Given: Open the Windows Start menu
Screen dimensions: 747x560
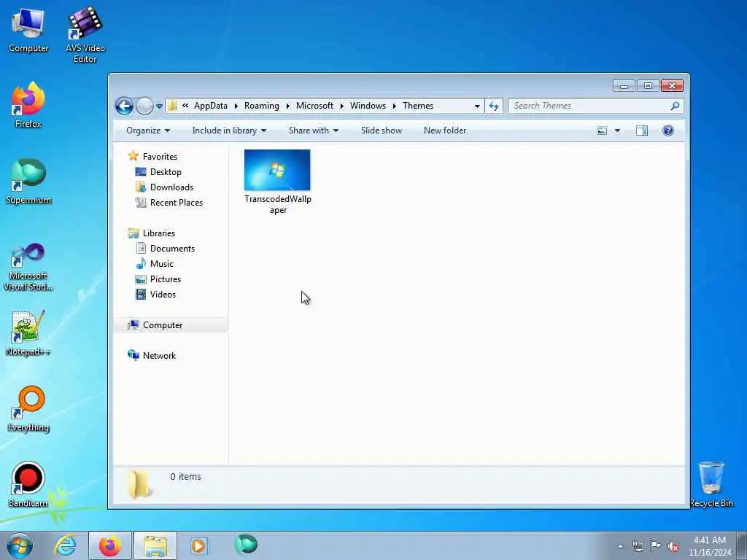Looking at the screenshot, I should point(20,545).
